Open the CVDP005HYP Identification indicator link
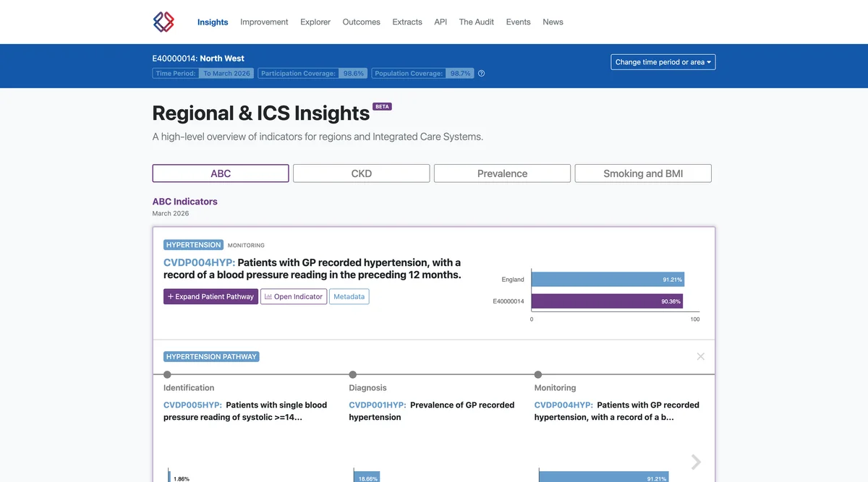Viewport: 868px width, 482px height. (192, 405)
